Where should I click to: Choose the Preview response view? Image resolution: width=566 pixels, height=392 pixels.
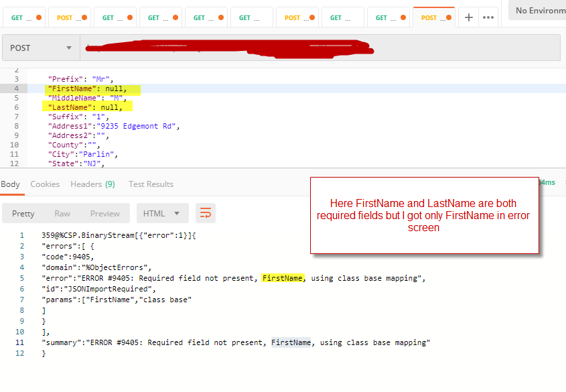(x=105, y=213)
